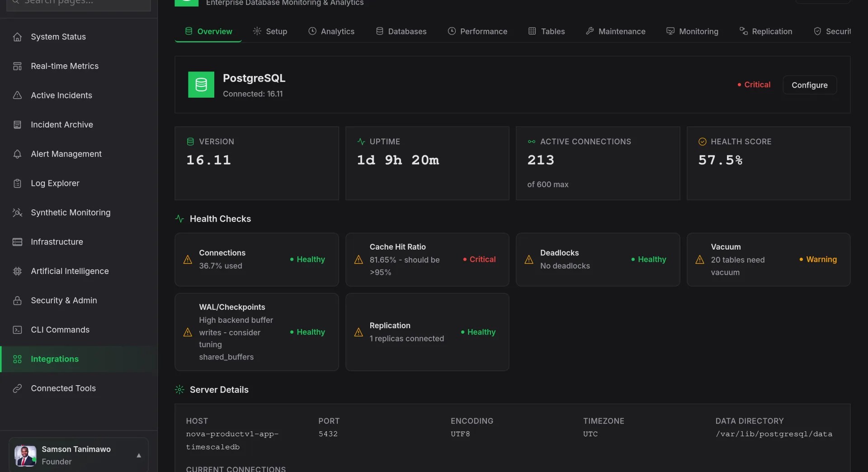Go to Log Explorer page
The height and width of the screenshot is (472, 868).
tap(79, 183)
